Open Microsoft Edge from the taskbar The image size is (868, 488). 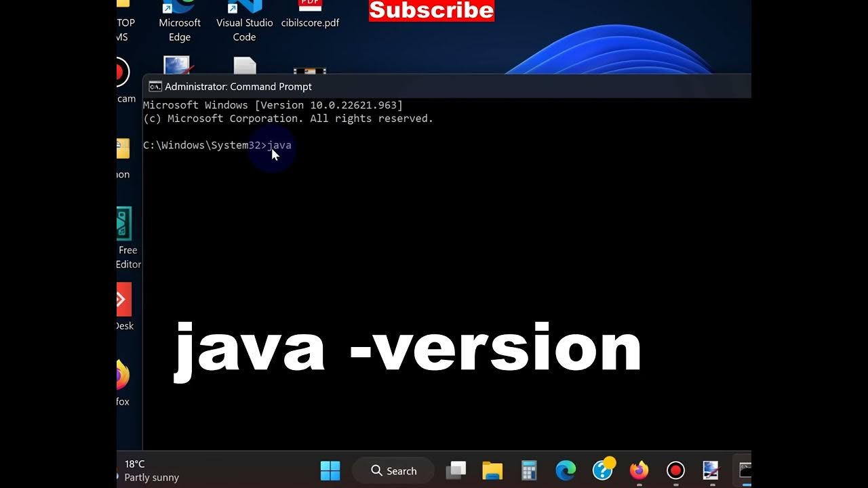(566, 470)
